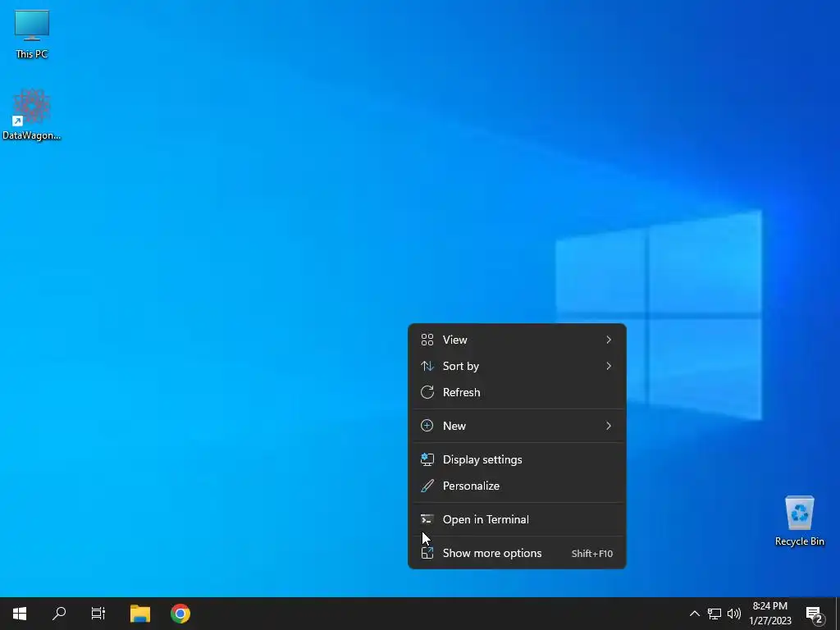The height and width of the screenshot is (630, 840).
Task: Click the Show desktop strip at taskbar edge
Action: 838,614
